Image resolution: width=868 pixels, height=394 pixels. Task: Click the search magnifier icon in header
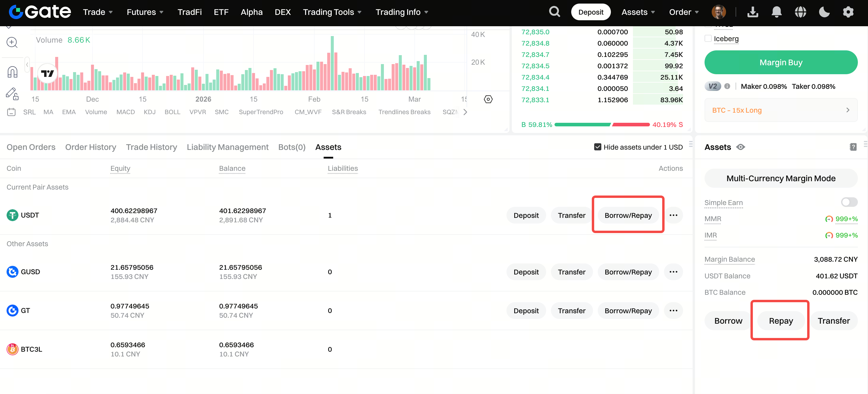[x=554, y=12]
